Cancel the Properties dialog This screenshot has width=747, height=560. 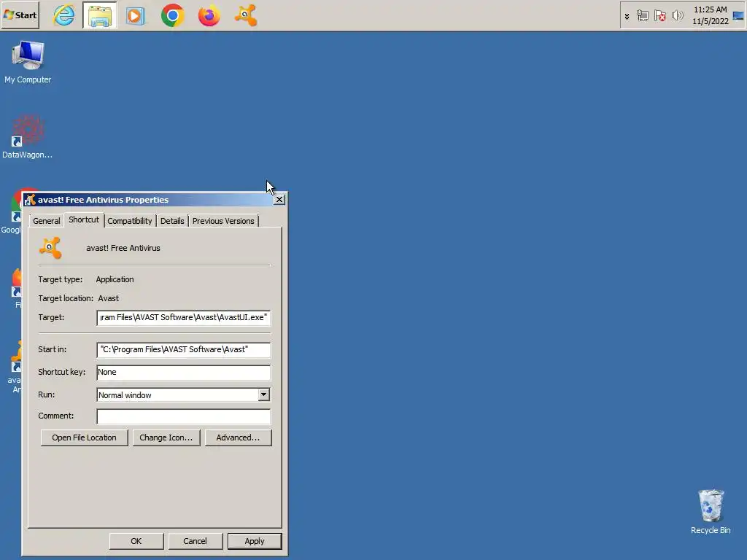[x=196, y=541]
